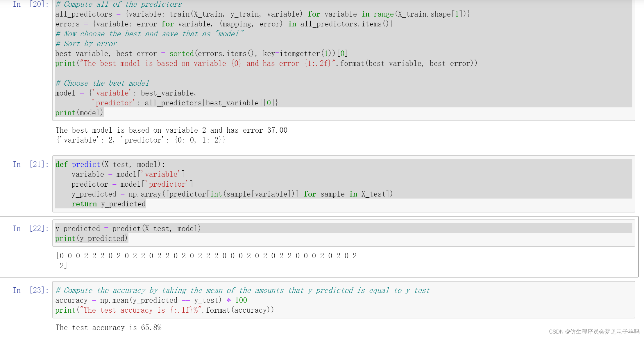
Task: Click the 'print(y_predicted)' line
Action: pos(91,238)
